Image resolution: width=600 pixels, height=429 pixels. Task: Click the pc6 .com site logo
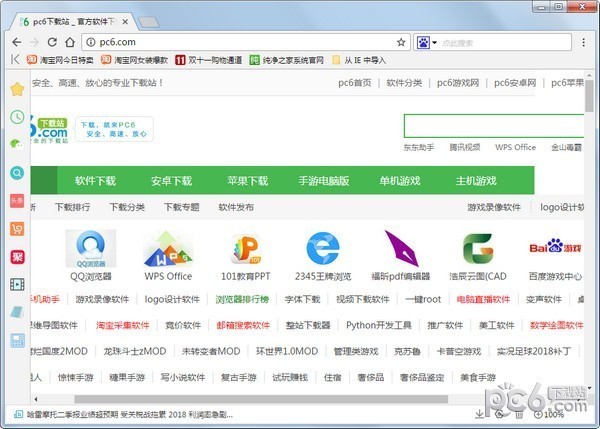coord(49,129)
